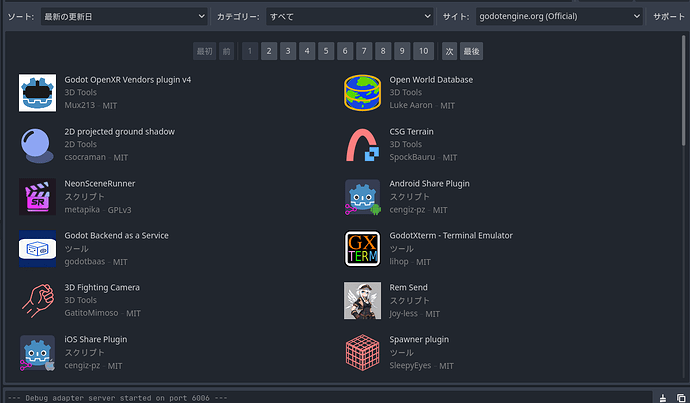Click the asset library vertical scrollbar
This screenshot has width=690, height=403.
tap(683, 90)
